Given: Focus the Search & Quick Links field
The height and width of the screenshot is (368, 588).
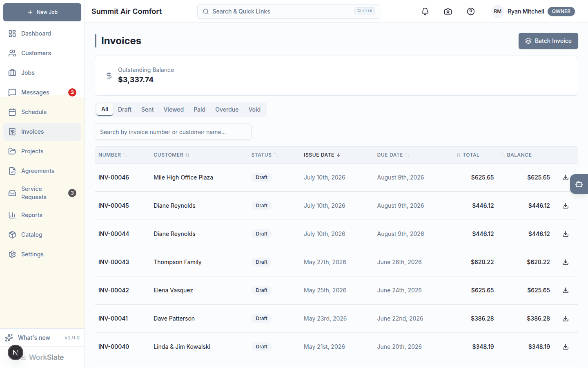Looking at the screenshot, I should pyautogui.click(x=289, y=11).
